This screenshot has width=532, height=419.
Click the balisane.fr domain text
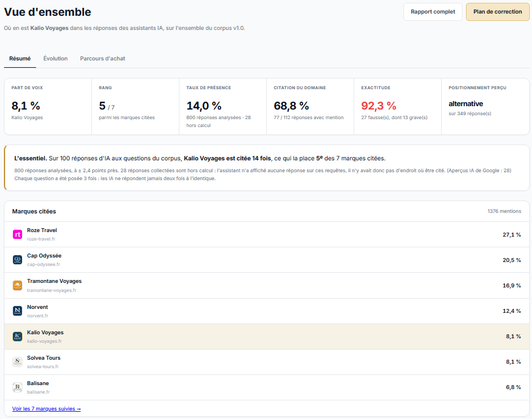(x=38, y=392)
